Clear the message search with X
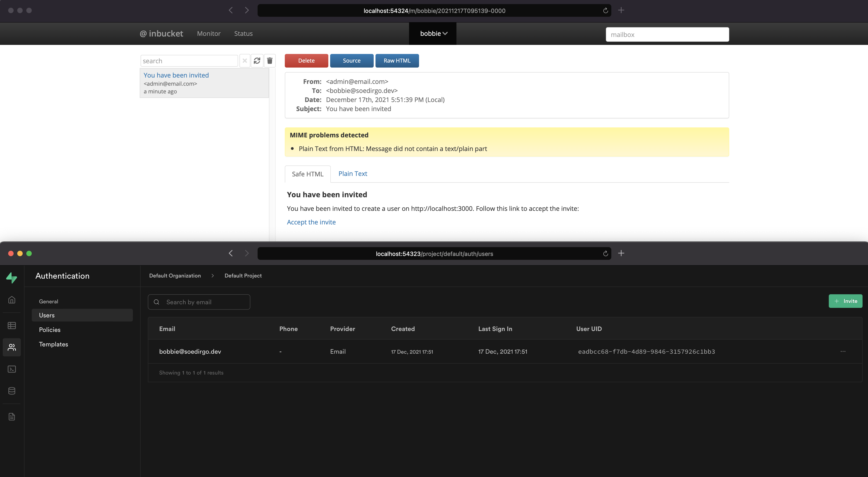The image size is (868, 477). tap(245, 61)
